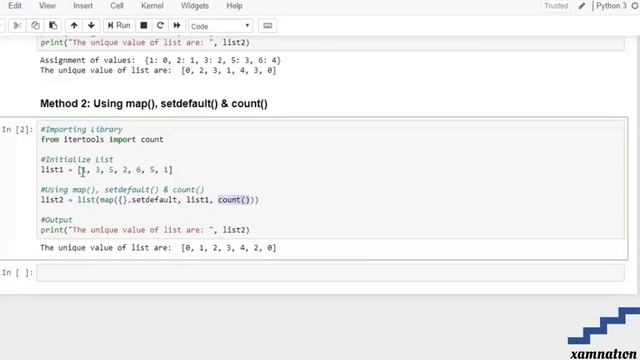The height and width of the screenshot is (360, 640).
Task: Click the '#Initialize List' comment
Action: click(77, 160)
